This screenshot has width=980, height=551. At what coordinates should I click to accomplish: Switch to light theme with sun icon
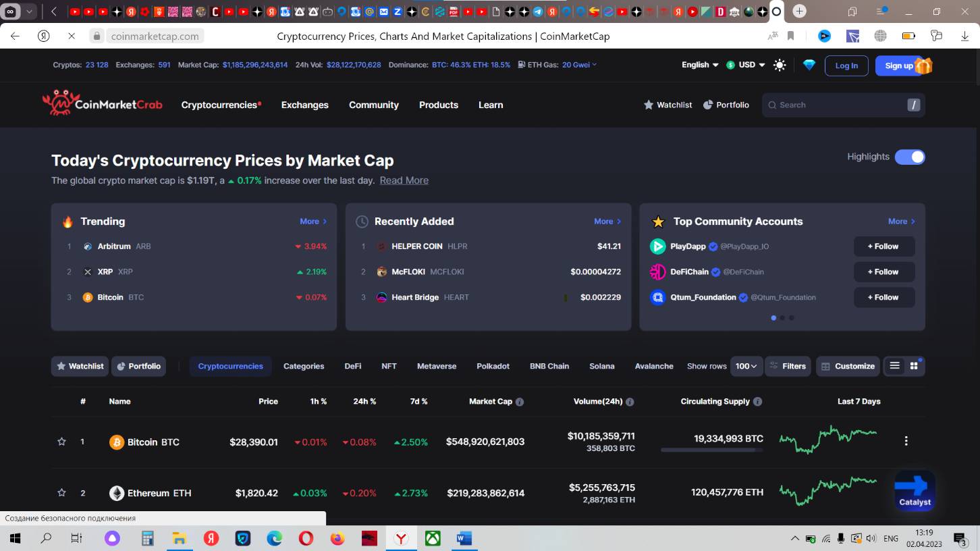(780, 65)
